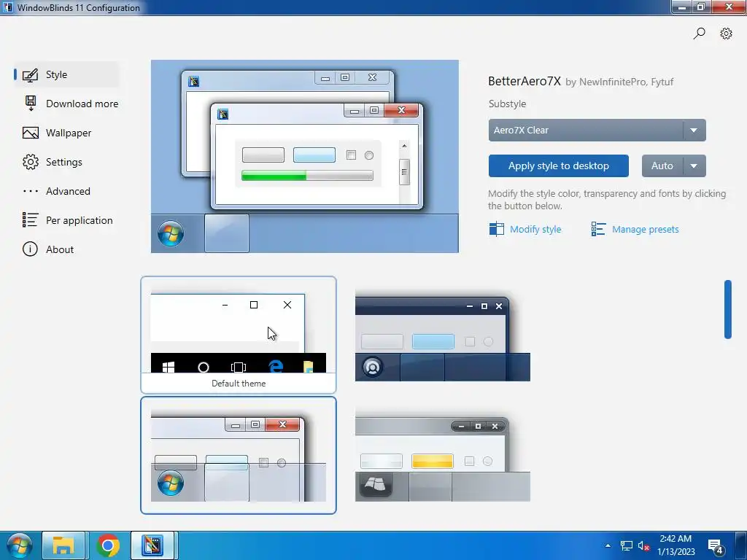Apply style to desktop

click(x=558, y=166)
